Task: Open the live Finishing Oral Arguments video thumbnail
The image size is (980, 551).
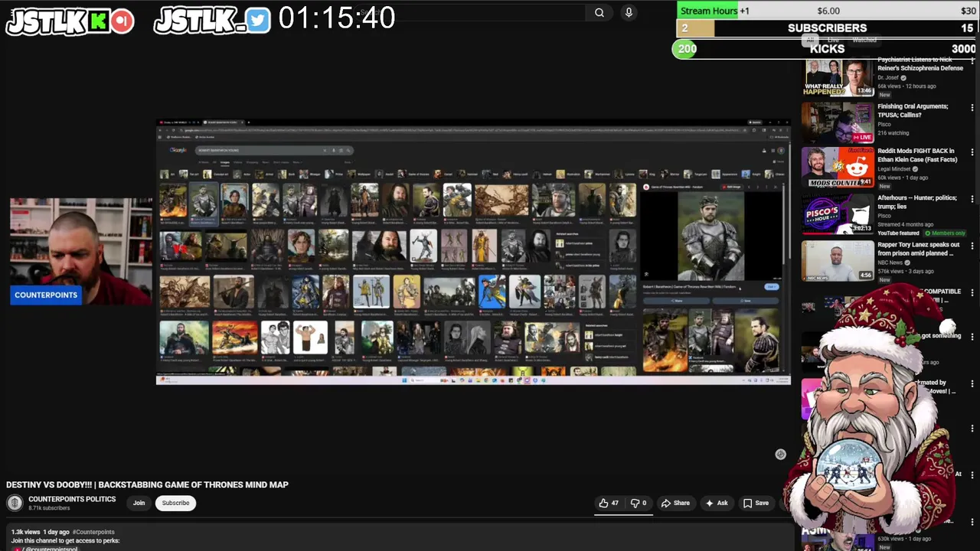Action: coord(838,122)
